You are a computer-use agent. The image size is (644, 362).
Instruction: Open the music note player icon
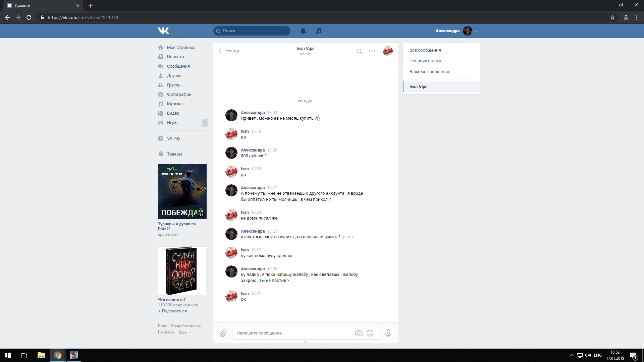[x=319, y=31]
